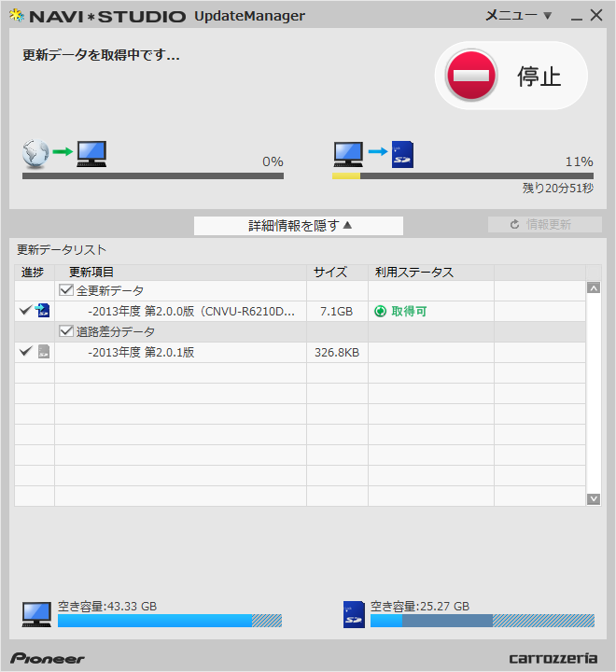Select the -2013年度 第2.0.0版 update item

point(191,312)
